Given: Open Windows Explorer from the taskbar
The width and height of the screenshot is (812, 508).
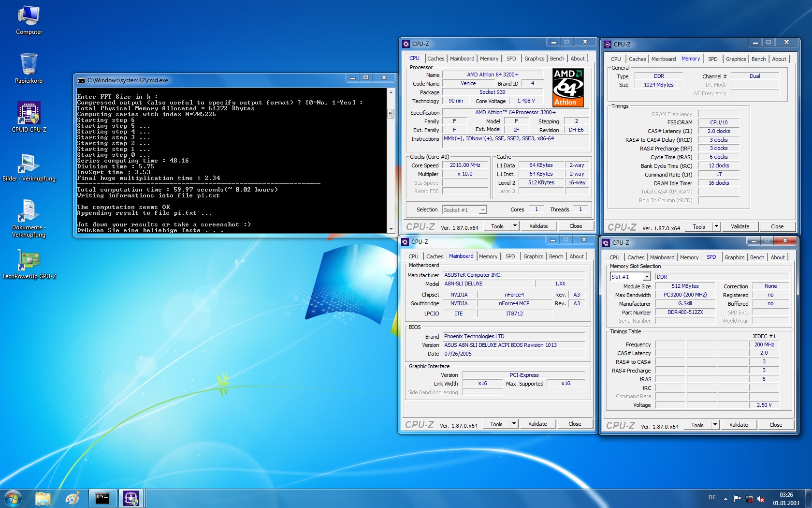Looking at the screenshot, I should tap(43, 498).
